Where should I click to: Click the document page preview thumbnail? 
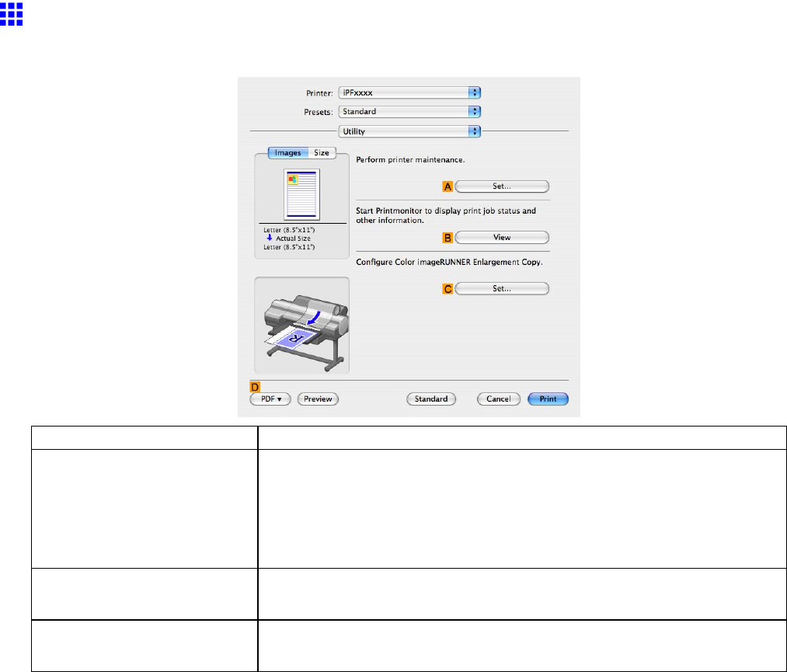[x=301, y=194]
